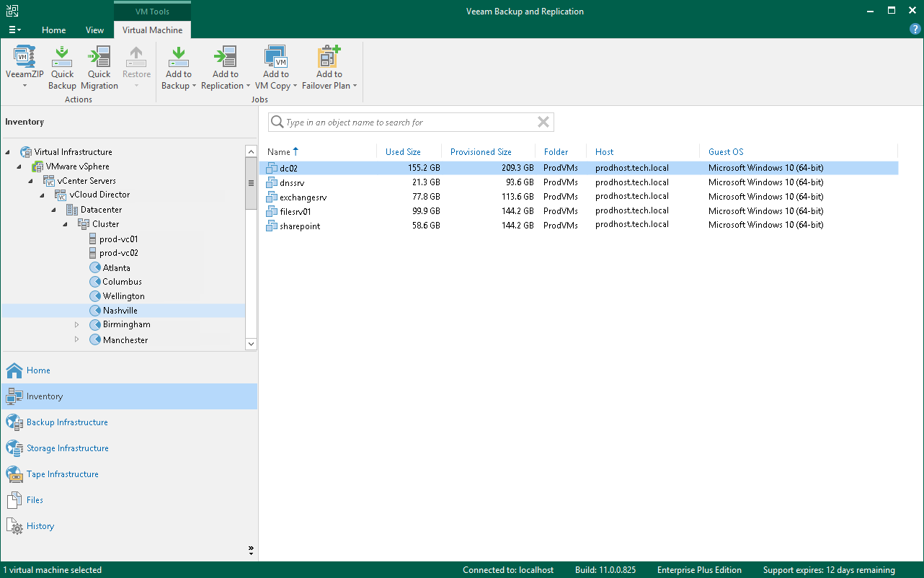Select the vCloud Director node
The width and height of the screenshot is (924, 578).
coord(100,195)
